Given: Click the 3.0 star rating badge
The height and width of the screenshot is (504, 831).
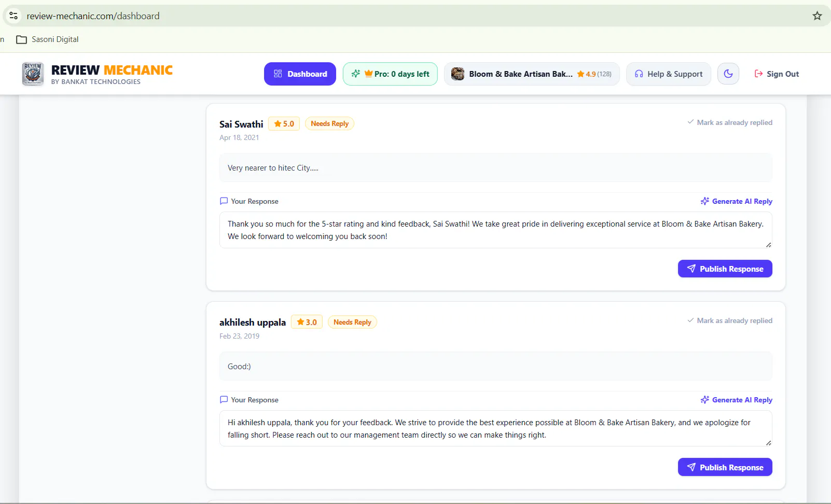Looking at the screenshot, I should [x=307, y=322].
